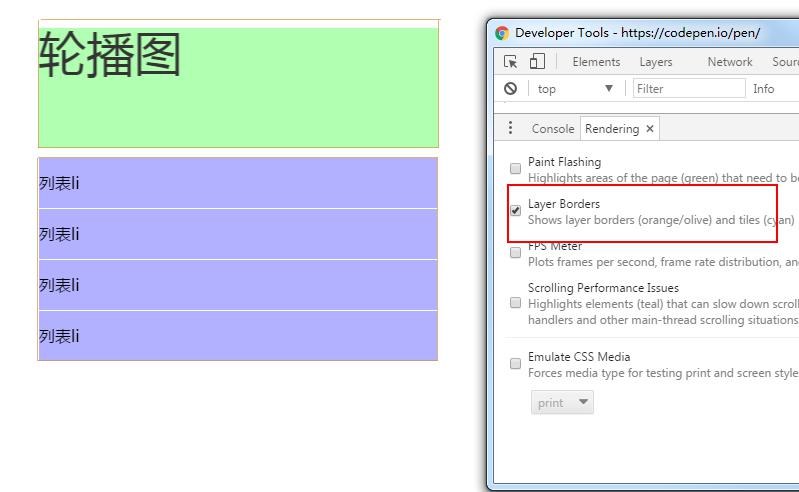
Task: Open the drawer three-dot menu
Action: click(510, 128)
